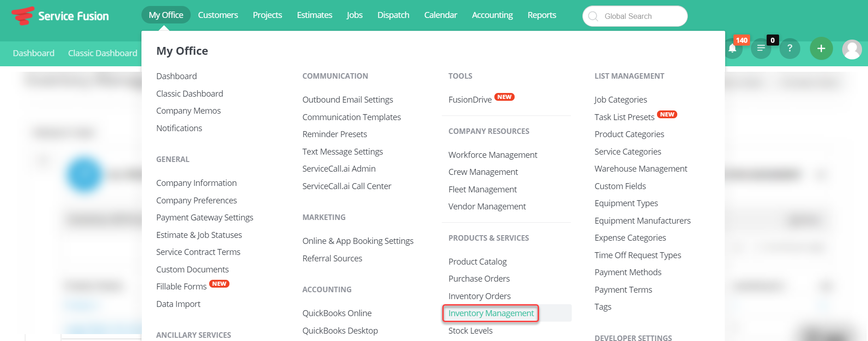The width and height of the screenshot is (868, 341).
Task: Open Company Information
Action: coord(196,183)
